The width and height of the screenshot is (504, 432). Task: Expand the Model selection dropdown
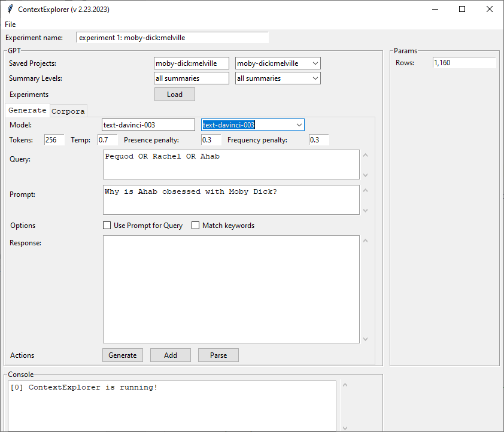(x=299, y=124)
